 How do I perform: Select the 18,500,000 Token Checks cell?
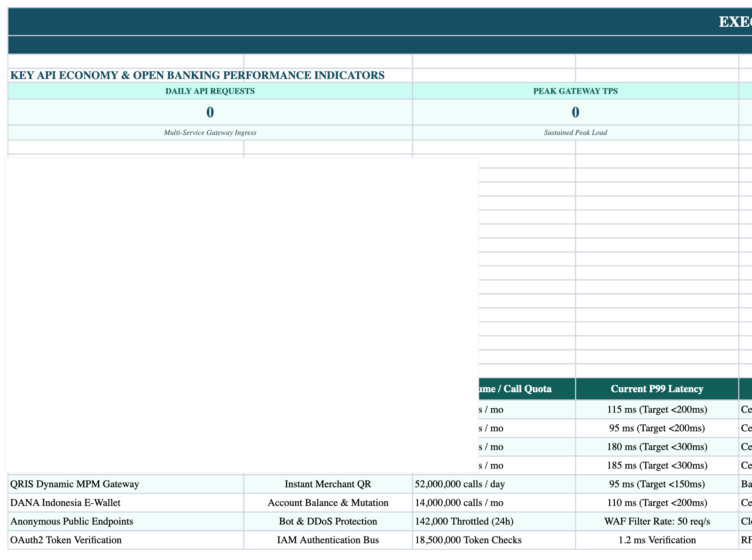494,540
